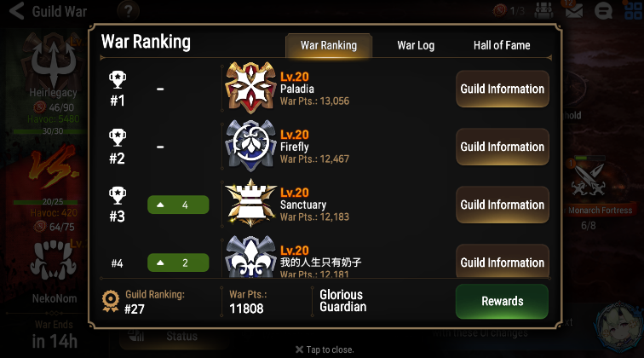Open Guild Information for Sanctuary
The width and height of the screenshot is (644, 358).
[x=503, y=205]
